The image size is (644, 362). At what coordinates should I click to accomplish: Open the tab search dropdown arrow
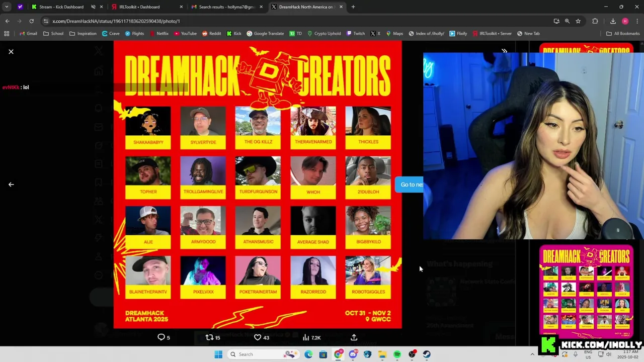coord(7,7)
